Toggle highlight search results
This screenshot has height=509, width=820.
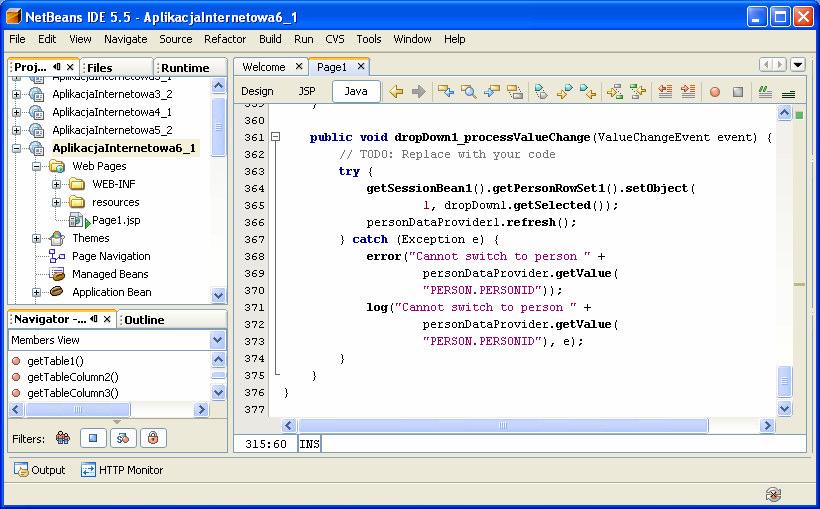click(x=515, y=92)
